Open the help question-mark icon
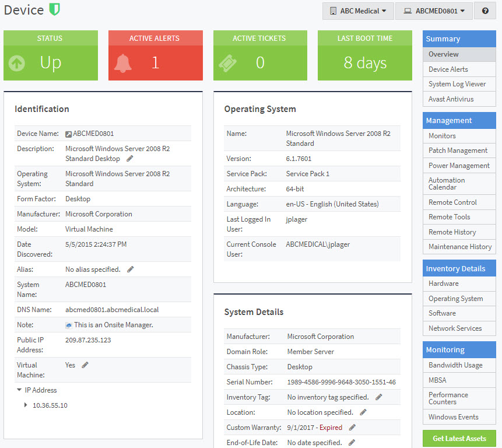The image size is (502, 448). 485,10
